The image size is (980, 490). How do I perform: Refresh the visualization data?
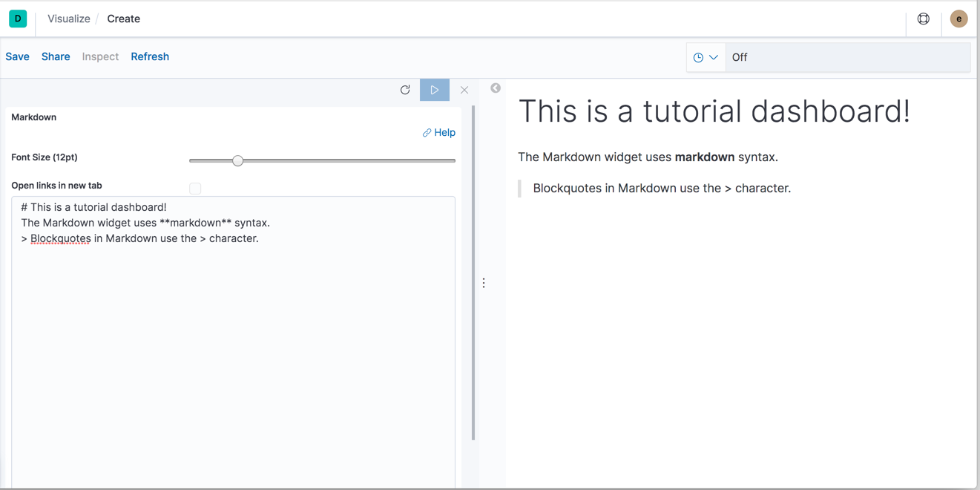click(x=150, y=56)
